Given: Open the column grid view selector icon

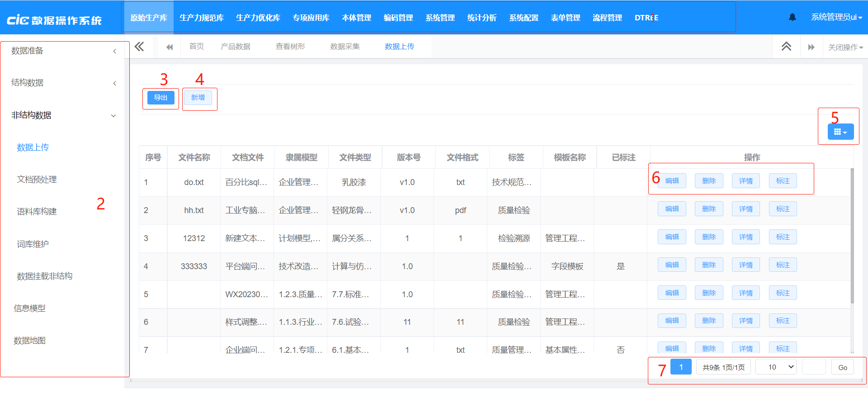Looking at the screenshot, I should coord(840,132).
